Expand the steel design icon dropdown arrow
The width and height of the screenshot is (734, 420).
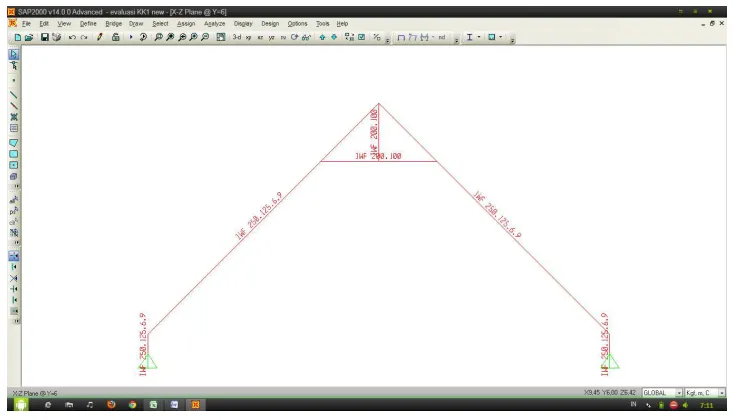[479, 37]
